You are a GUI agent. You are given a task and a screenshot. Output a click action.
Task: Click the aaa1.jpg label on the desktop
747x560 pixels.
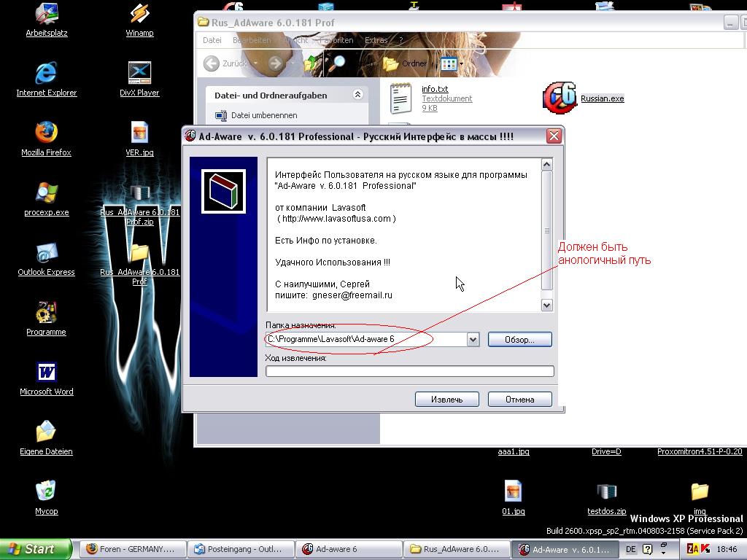point(513,451)
